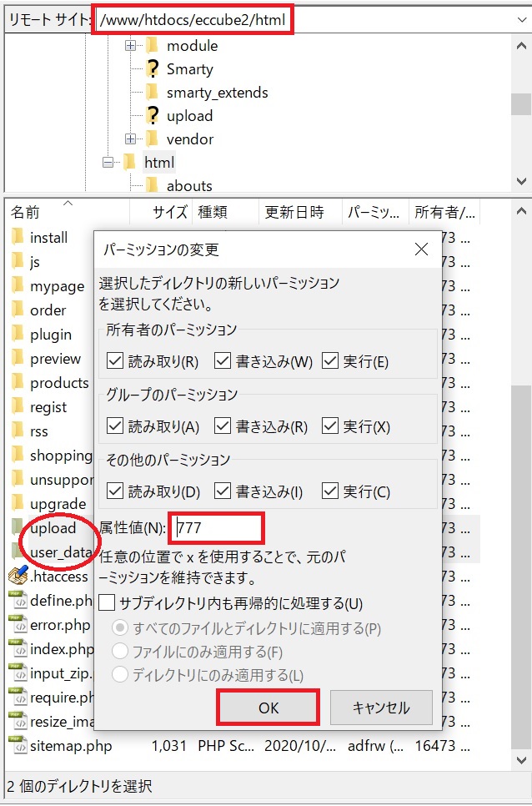Enable recursive subdirectory processing checkbox
The image size is (532, 806).
tap(107, 602)
